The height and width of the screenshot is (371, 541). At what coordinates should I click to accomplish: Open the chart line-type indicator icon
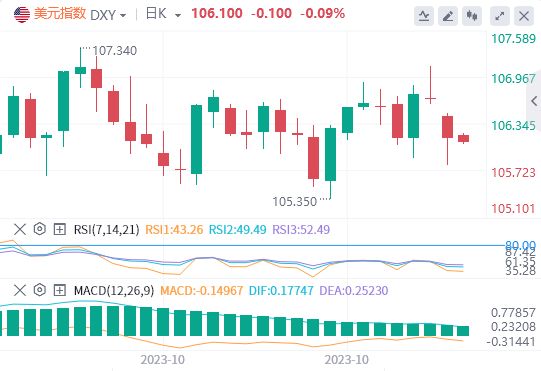click(x=424, y=16)
